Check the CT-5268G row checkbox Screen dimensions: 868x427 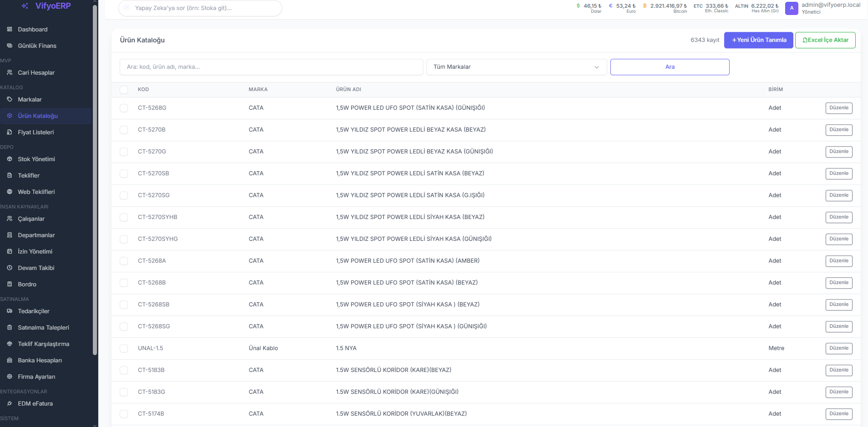[124, 108]
